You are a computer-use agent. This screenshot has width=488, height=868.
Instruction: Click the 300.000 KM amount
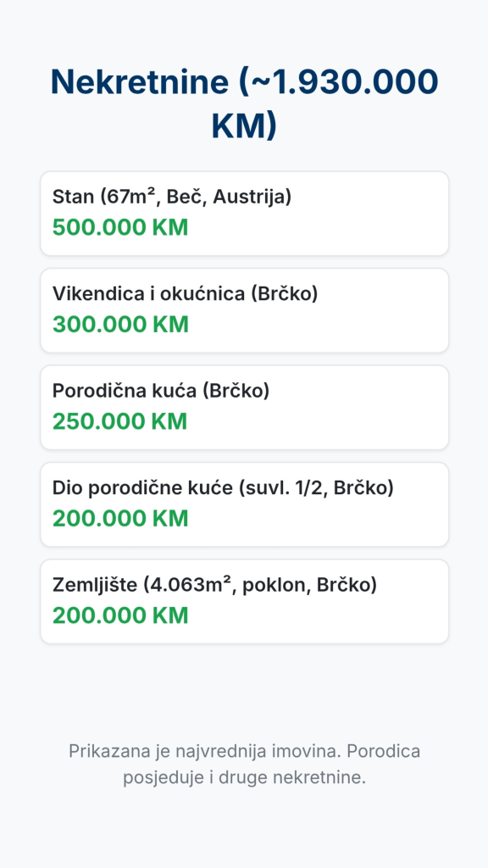tap(120, 325)
